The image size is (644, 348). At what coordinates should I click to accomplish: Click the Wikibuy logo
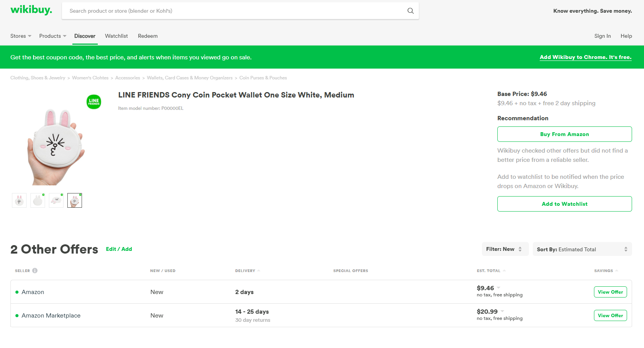click(31, 10)
